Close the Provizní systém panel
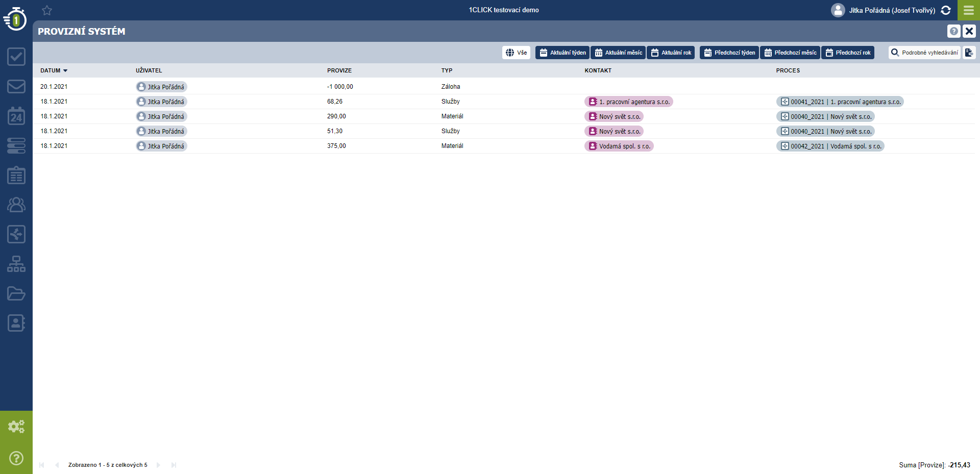 pos(969,31)
